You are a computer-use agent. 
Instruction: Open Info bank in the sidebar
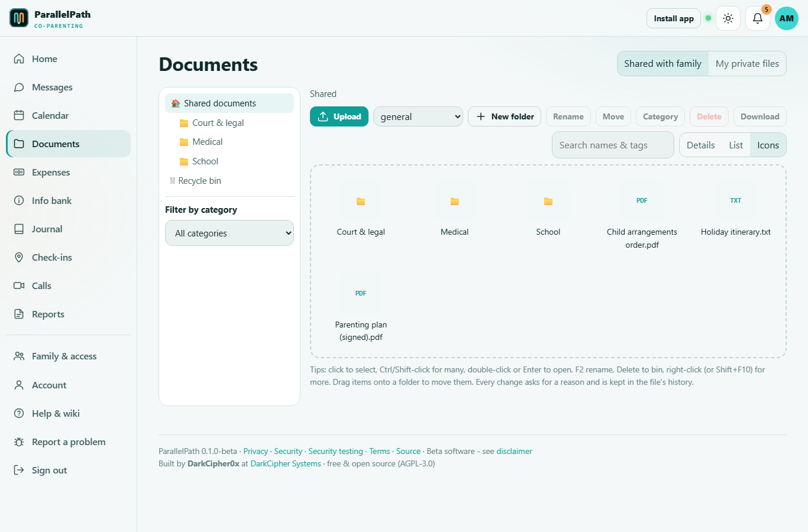click(68, 200)
